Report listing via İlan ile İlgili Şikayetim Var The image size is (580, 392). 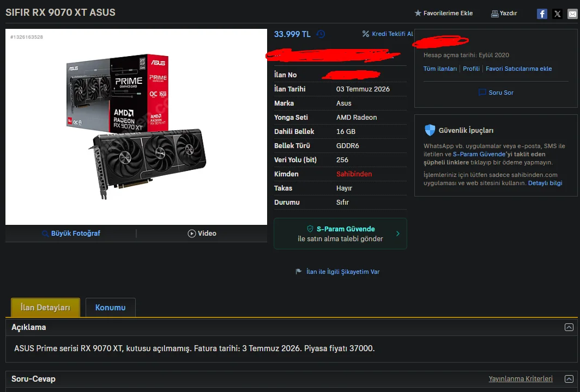[x=343, y=272]
